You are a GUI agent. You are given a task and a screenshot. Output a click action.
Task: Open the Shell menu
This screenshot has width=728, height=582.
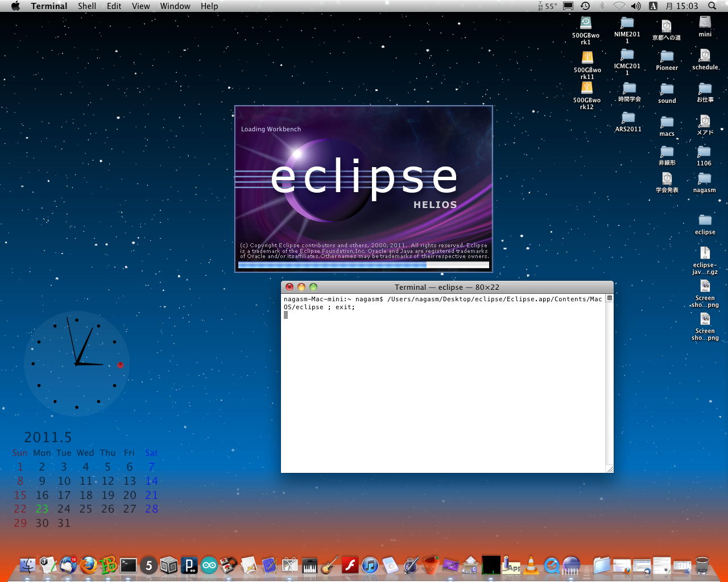point(87,6)
